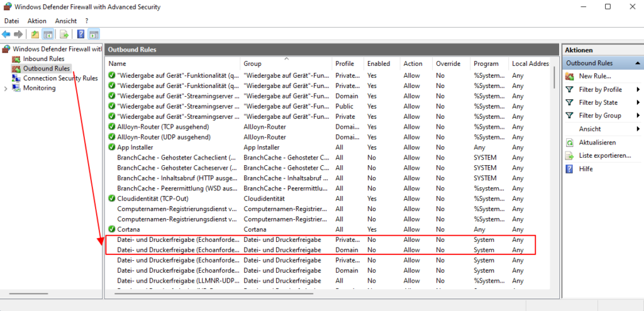The width and height of the screenshot is (644, 311).
Task: Click the green check icon of Cortana rule
Action: point(111,229)
